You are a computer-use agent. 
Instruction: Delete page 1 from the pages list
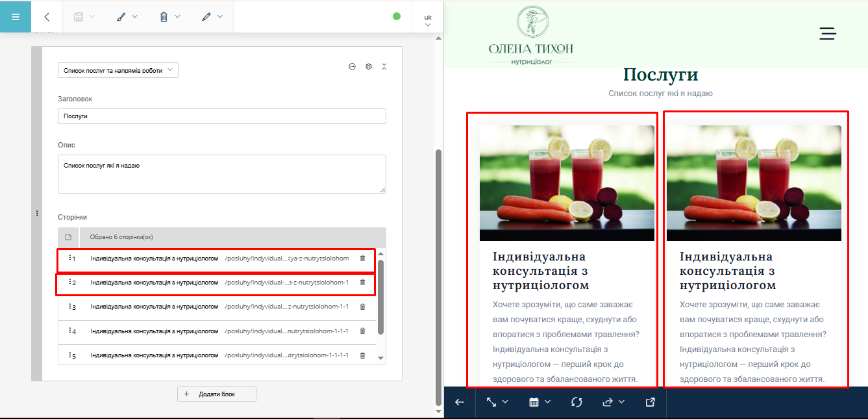(x=362, y=259)
